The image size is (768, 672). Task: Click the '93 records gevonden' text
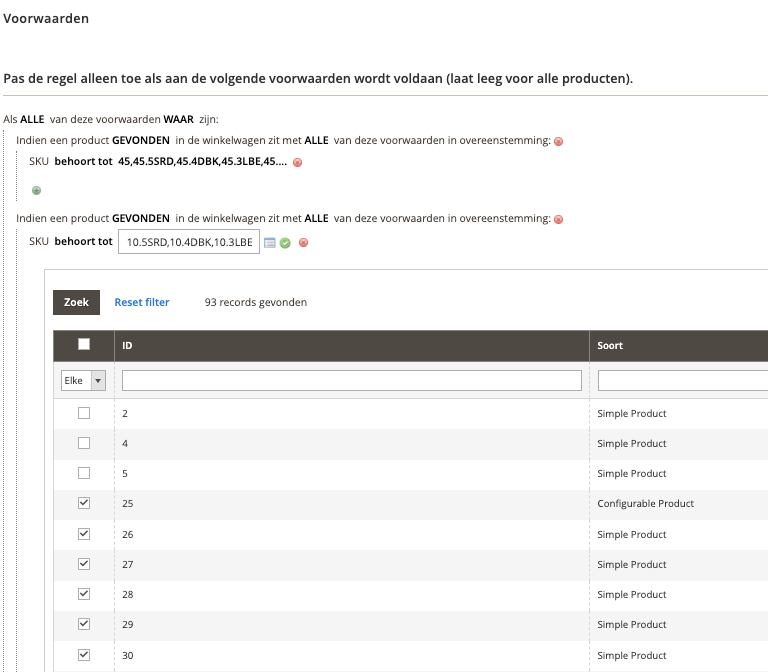pyautogui.click(x=256, y=302)
